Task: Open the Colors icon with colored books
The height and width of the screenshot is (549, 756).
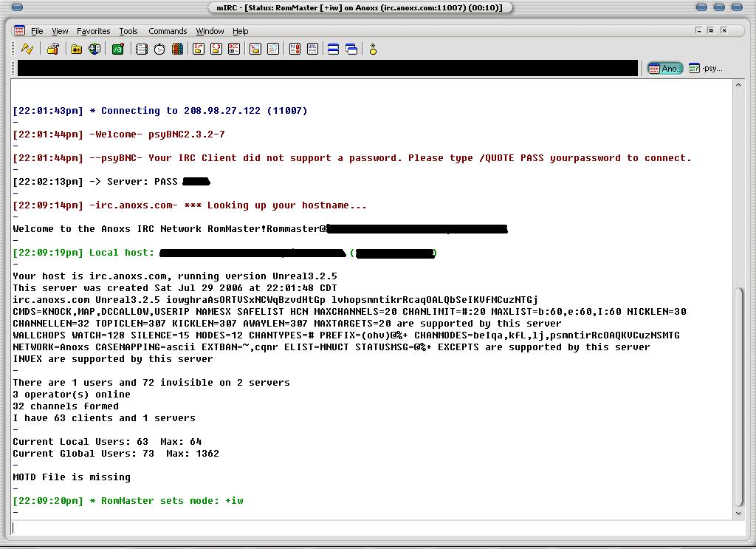Action: click(177, 49)
